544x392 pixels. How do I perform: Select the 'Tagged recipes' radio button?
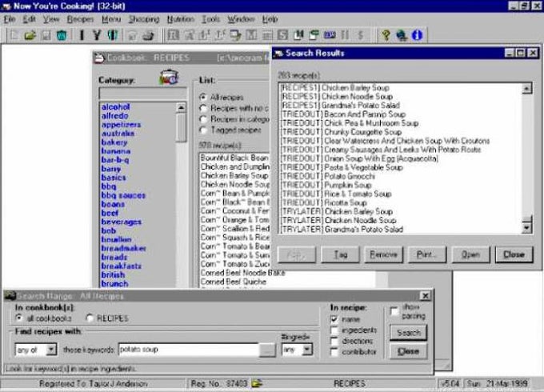[x=203, y=130]
